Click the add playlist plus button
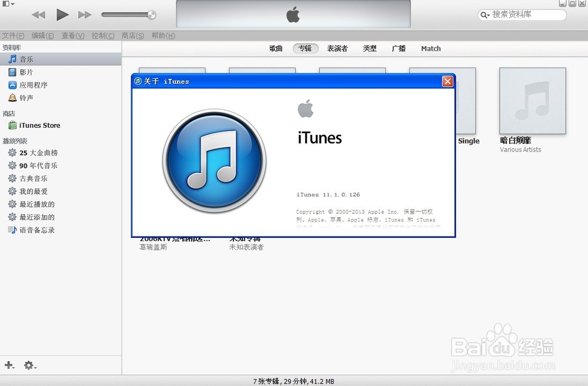This screenshot has height=386, width=588. [9, 365]
